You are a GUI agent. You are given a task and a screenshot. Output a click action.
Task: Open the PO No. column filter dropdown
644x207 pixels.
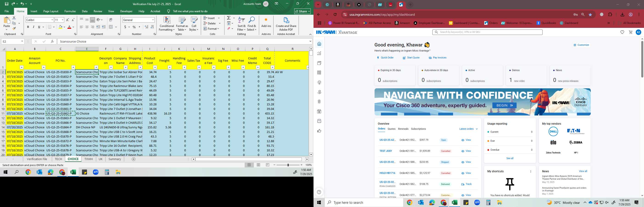pos(73,67)
